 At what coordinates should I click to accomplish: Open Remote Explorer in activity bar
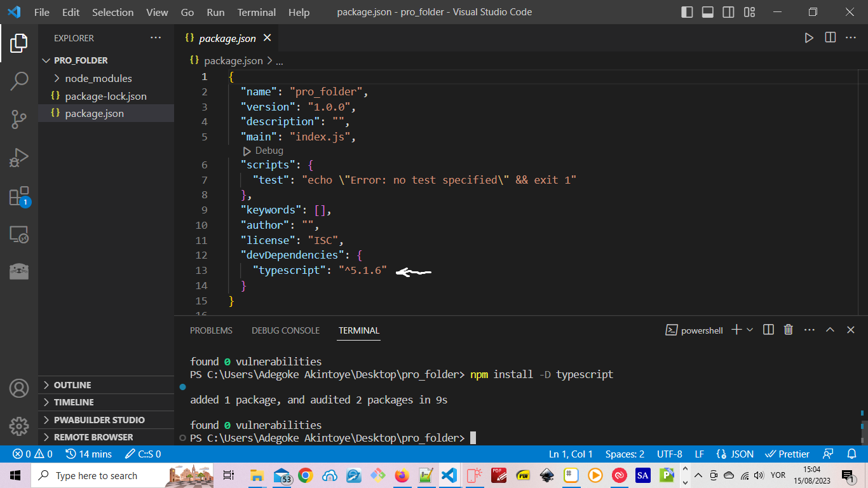19,234
